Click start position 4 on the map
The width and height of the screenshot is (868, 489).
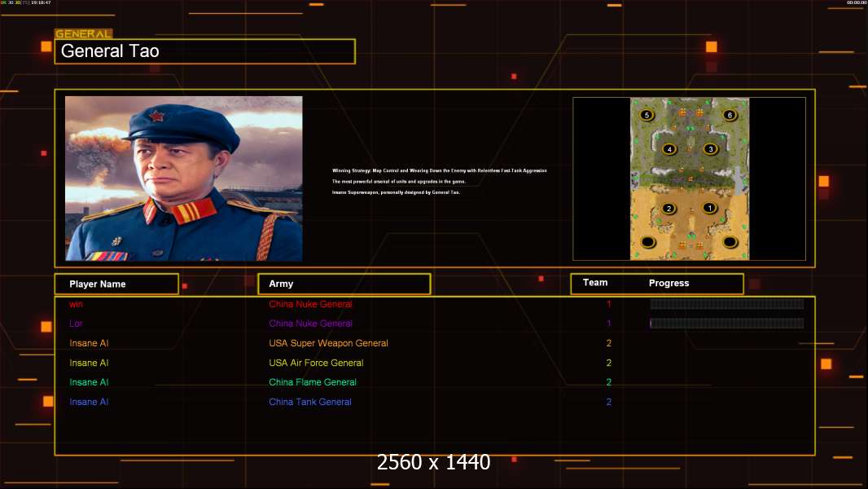(x=669, y=149)
